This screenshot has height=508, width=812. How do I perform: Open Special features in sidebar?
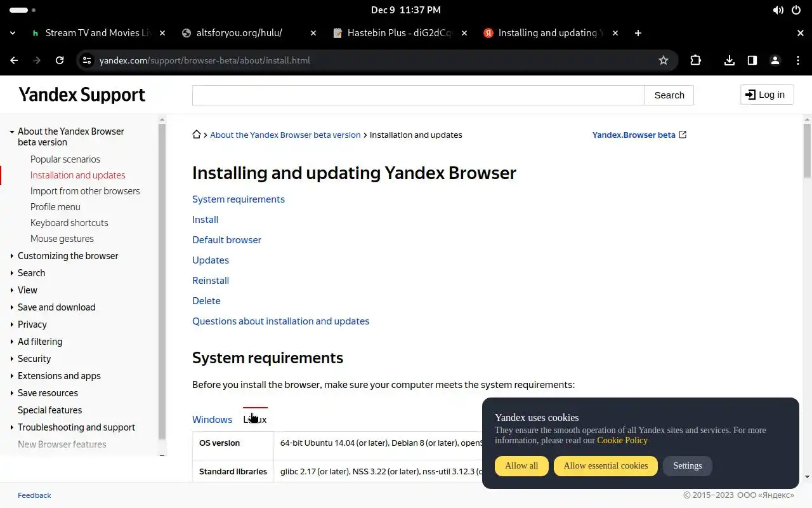tap(49, 410)
